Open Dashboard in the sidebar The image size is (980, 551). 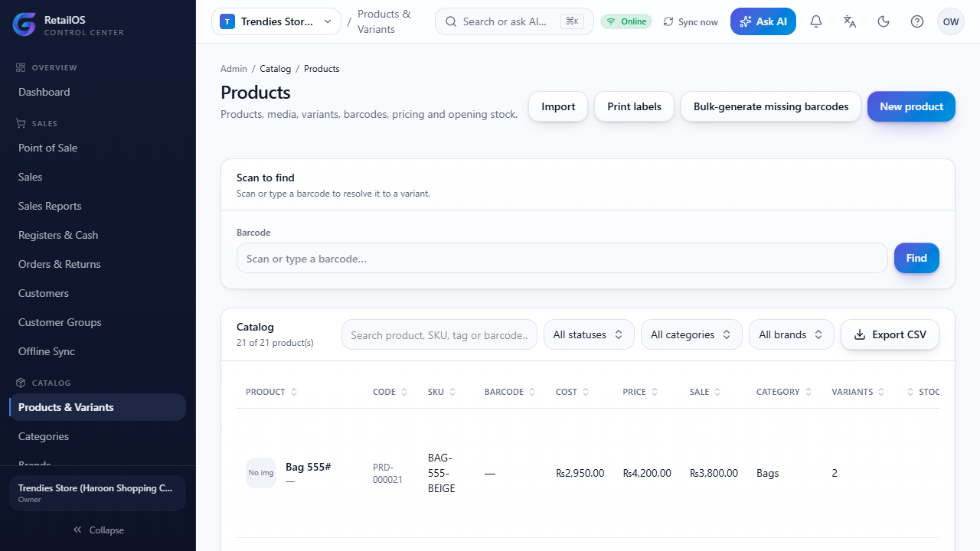[x=98, y=92]
